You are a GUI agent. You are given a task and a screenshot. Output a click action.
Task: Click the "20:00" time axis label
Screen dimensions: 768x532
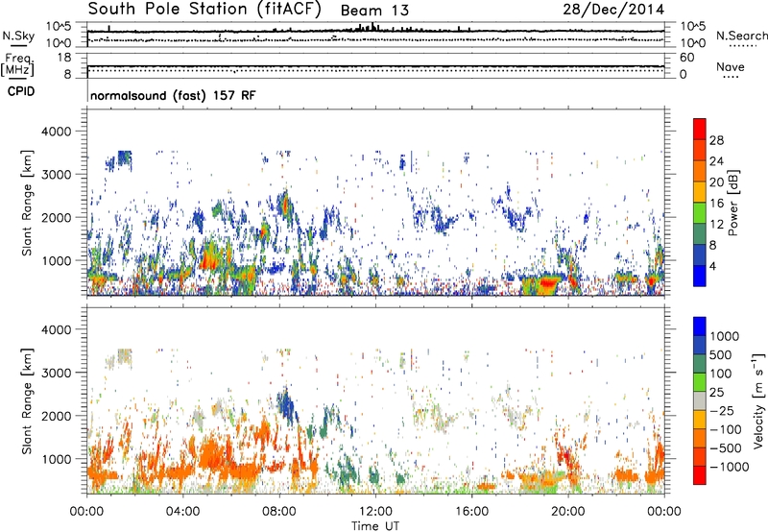pos(568,512)
